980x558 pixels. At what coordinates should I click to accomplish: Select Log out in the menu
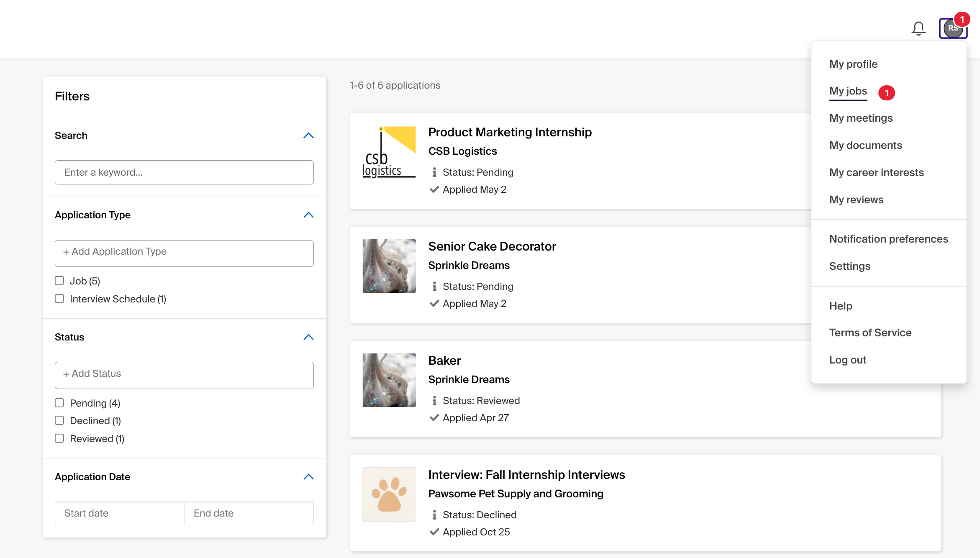click(x=847, y=360)
